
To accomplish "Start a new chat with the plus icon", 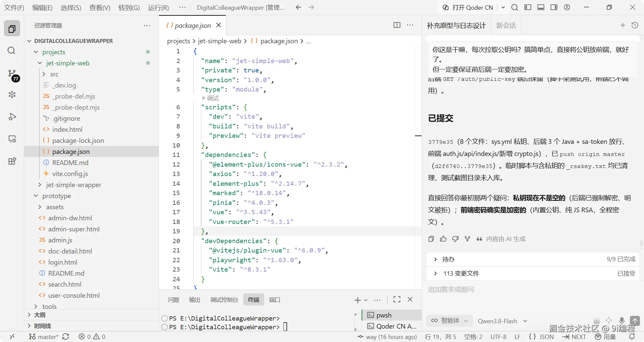I will click(623, 25).
